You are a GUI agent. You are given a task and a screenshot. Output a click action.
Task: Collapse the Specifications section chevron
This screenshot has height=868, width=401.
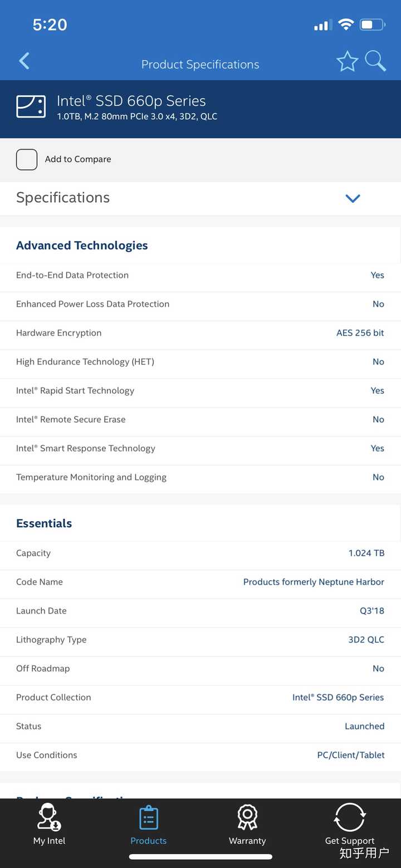[x=353, y=198]
